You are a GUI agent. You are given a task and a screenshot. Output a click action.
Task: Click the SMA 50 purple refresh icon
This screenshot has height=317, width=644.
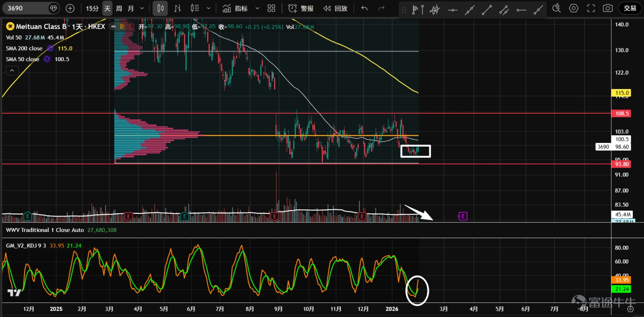[47, 59]
